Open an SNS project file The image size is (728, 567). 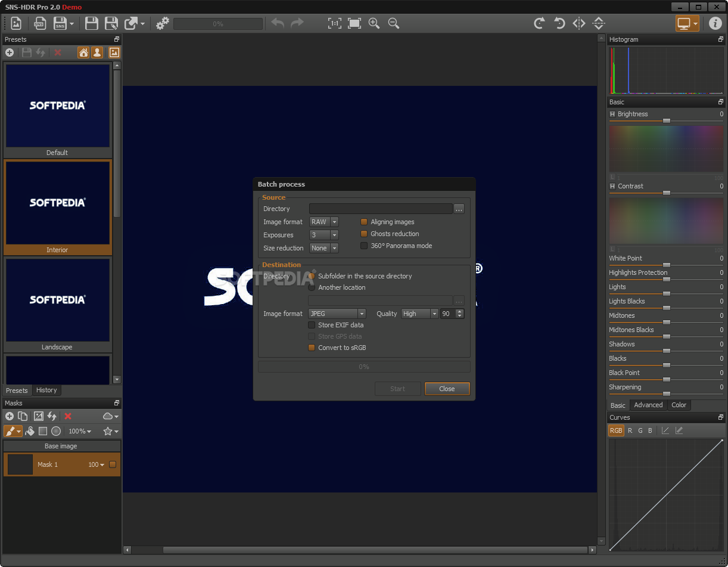point(40,23)
